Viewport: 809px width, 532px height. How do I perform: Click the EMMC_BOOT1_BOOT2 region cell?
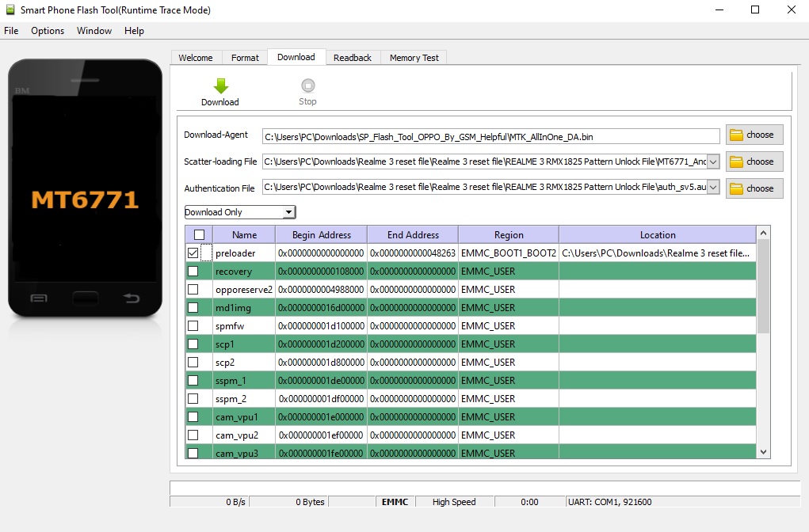click(x=509, y=253)
